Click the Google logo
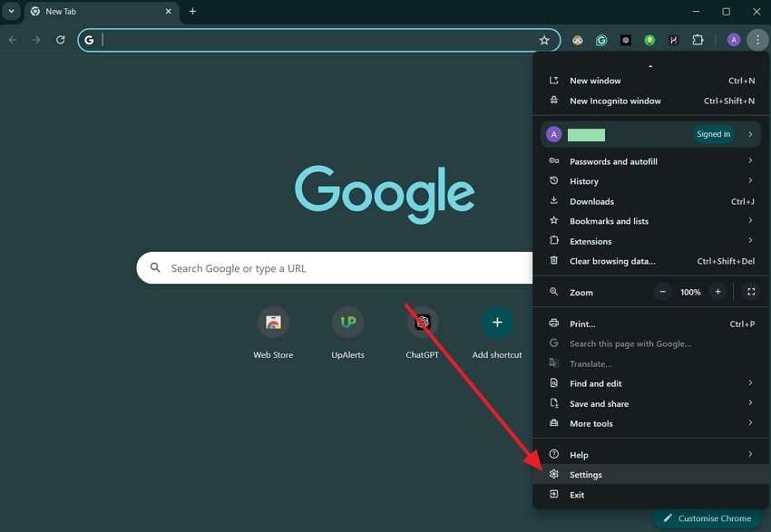 tap(385, 194)
